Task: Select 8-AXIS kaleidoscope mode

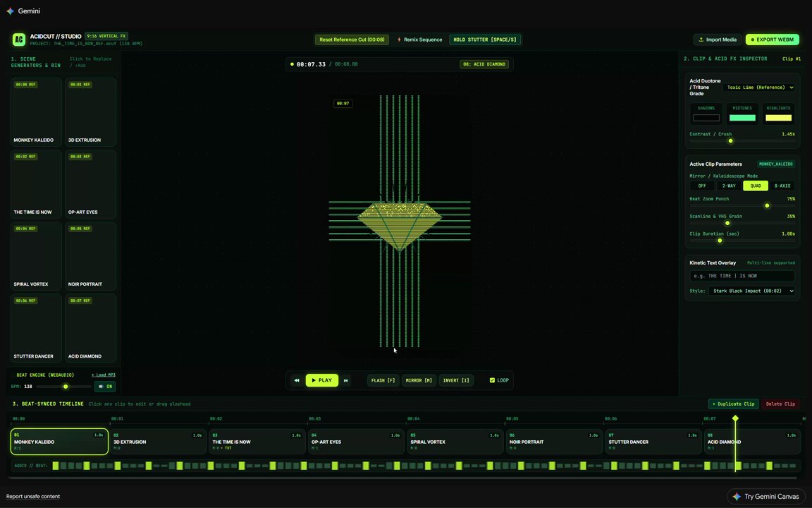Action: [782, 186]
